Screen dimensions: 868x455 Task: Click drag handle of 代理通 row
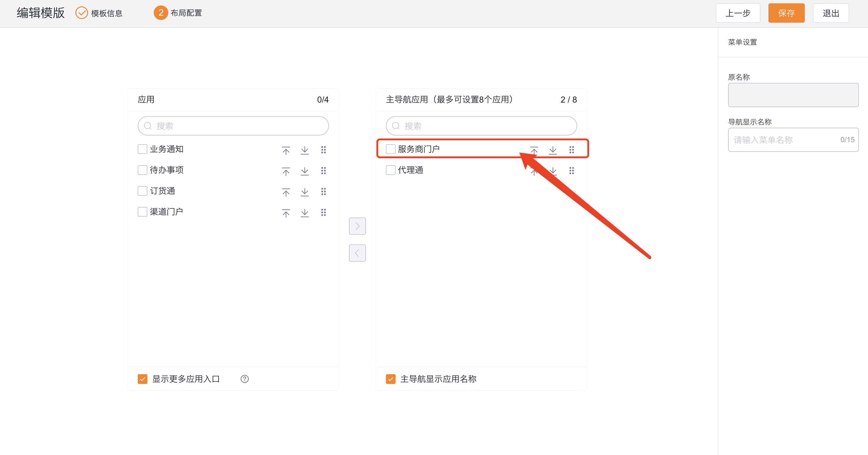(x=571, y=171)
